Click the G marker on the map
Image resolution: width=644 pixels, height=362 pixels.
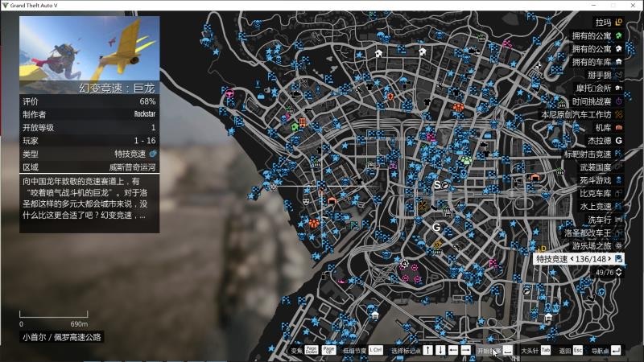[x=436, y=227]
